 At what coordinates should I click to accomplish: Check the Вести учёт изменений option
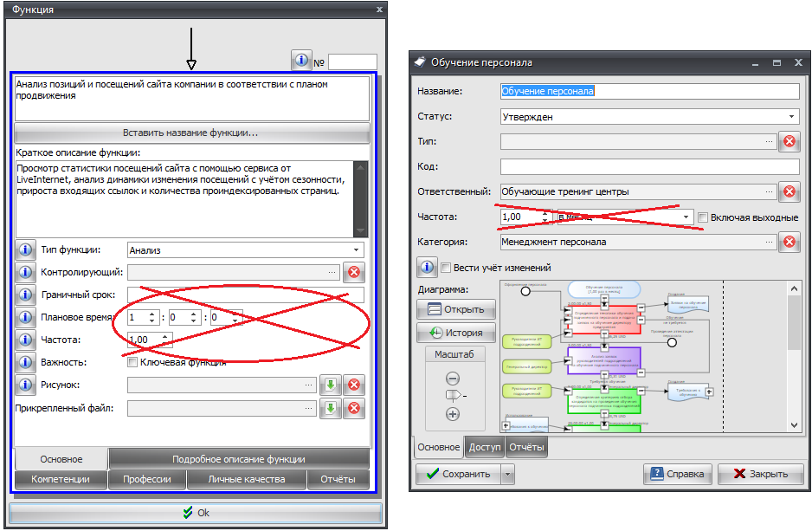447,268
